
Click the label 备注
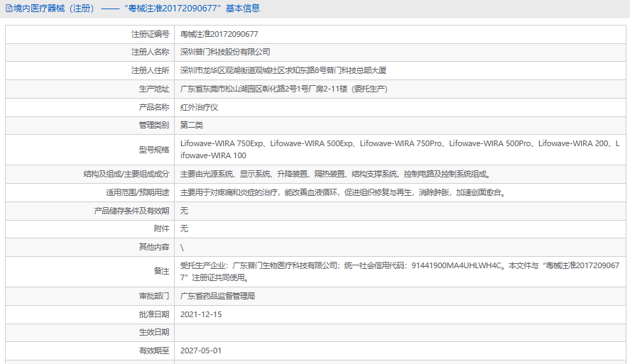[161, 271]
